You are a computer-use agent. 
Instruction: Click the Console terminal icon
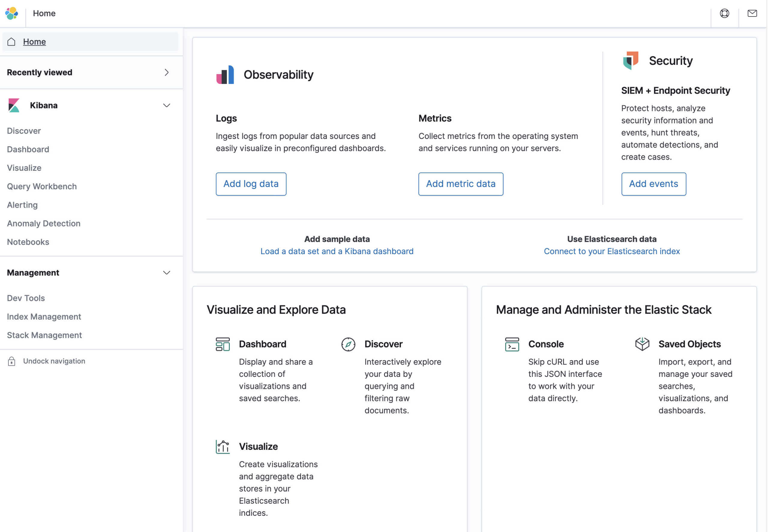pyautogui.click(x=512, y=344)
